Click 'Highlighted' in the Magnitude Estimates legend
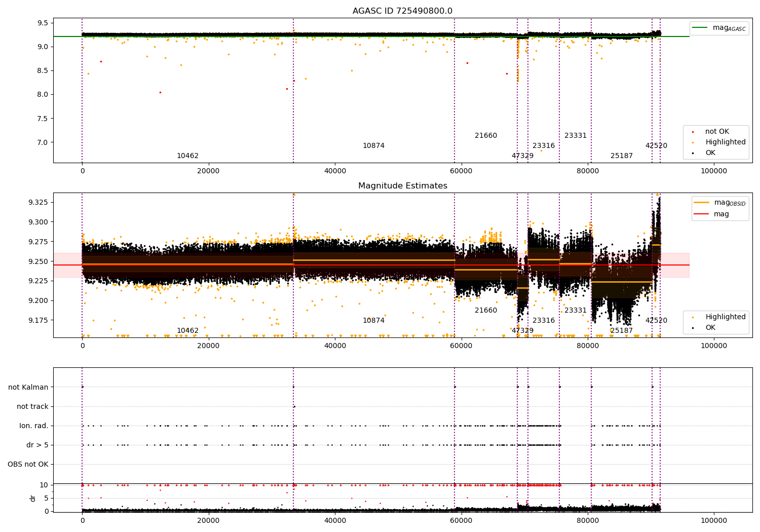760x532 pixels. (x=726, y=317)
